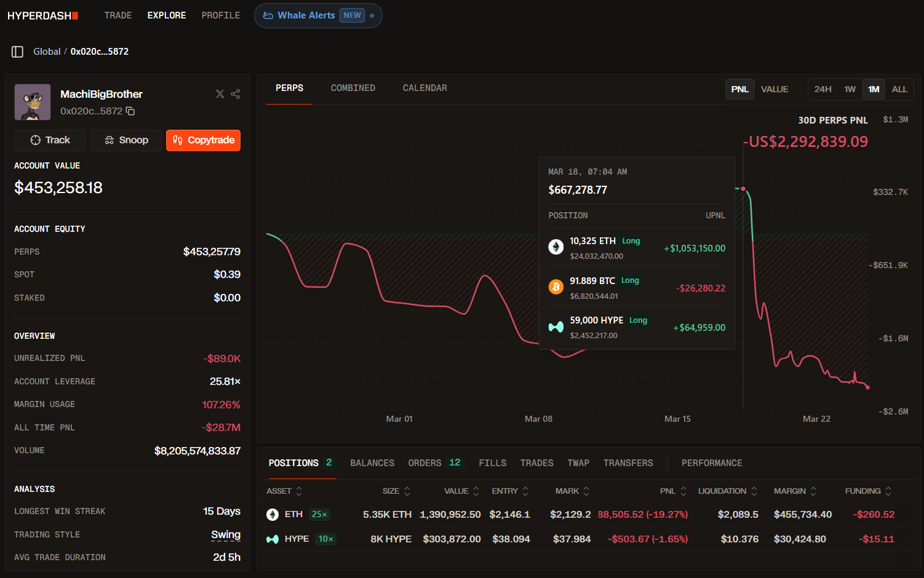Switch to the Perps chart tab
924x578 pixels.
tap(289, 88)
